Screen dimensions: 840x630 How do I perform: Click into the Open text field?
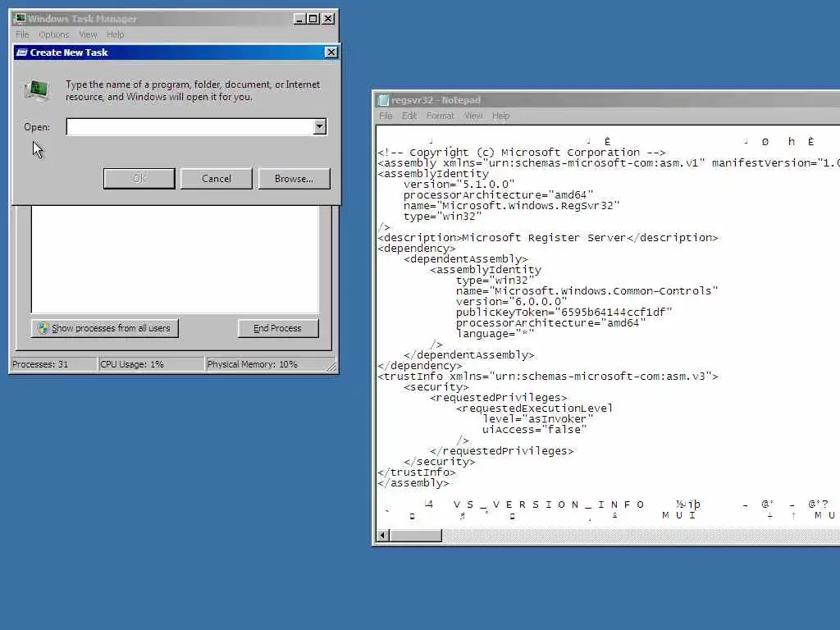pos(190,127)
